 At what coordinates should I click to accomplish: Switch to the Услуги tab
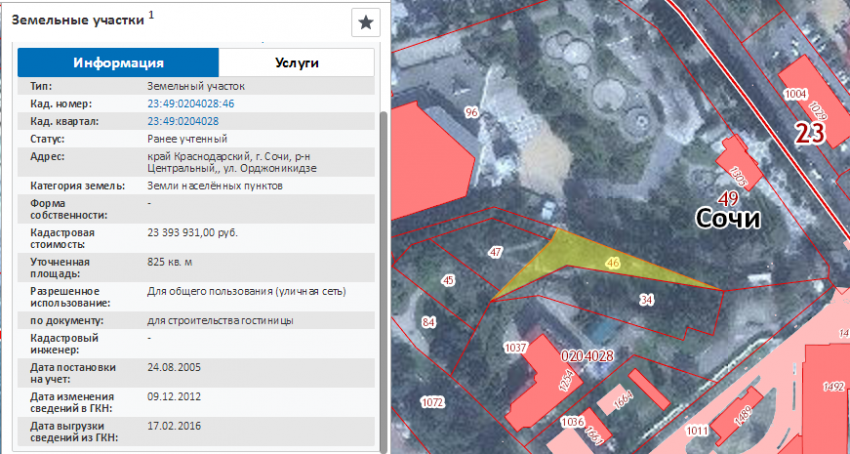click(x=296, y=62)
